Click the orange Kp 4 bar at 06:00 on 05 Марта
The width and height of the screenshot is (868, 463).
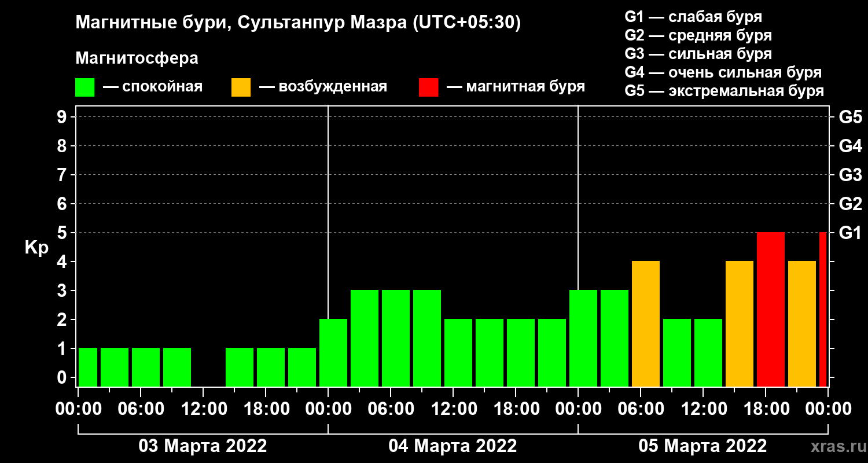[646, 324]
